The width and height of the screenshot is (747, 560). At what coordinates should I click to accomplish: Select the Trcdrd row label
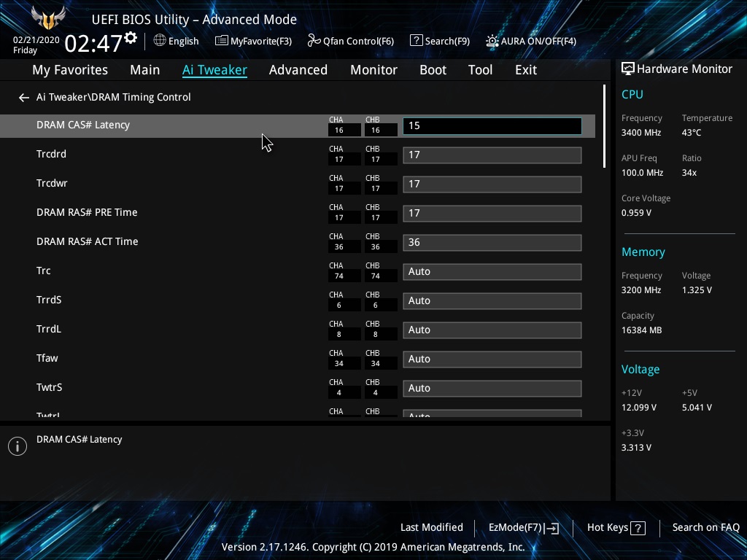point(52,155)
